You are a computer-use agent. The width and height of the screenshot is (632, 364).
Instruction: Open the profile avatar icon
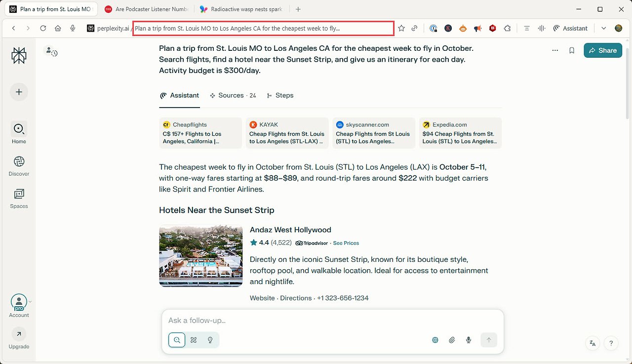[x=619, y=29]
